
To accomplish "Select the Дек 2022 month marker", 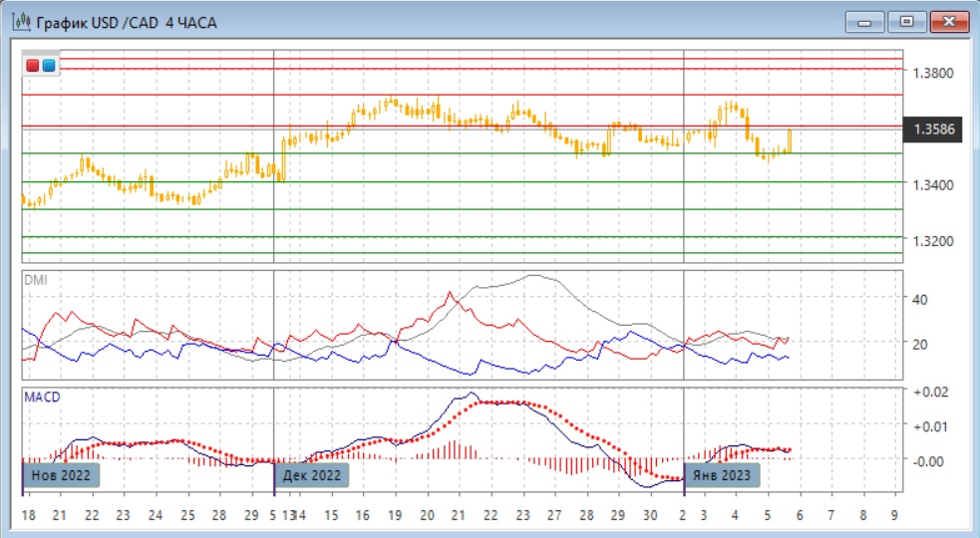I will pos(312,474).
